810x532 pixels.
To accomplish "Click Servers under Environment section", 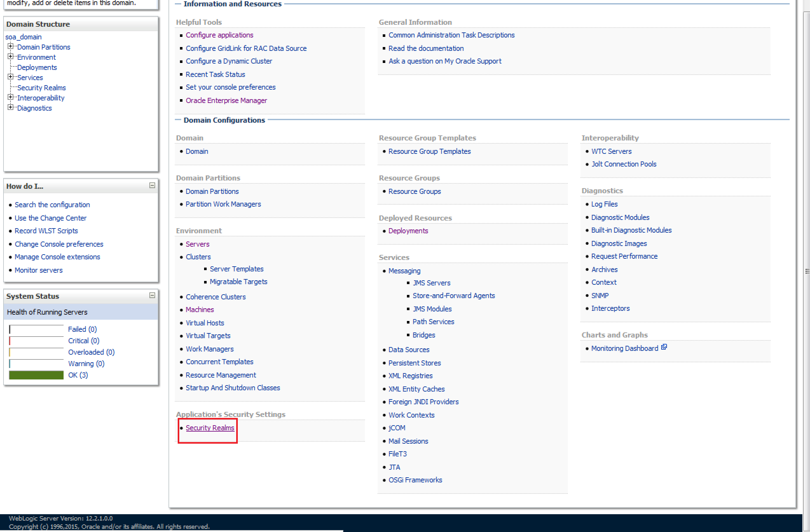I will click(197, 244).
